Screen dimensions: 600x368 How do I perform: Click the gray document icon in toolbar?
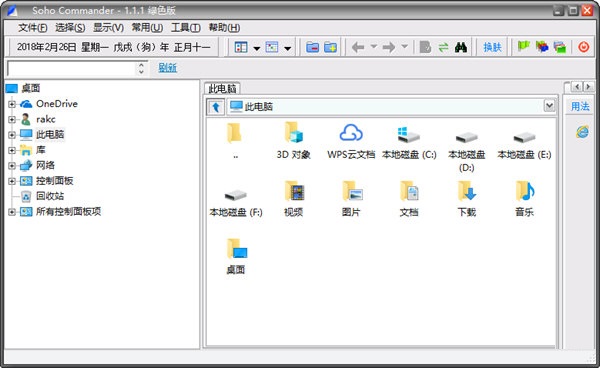tap(425, 47)
